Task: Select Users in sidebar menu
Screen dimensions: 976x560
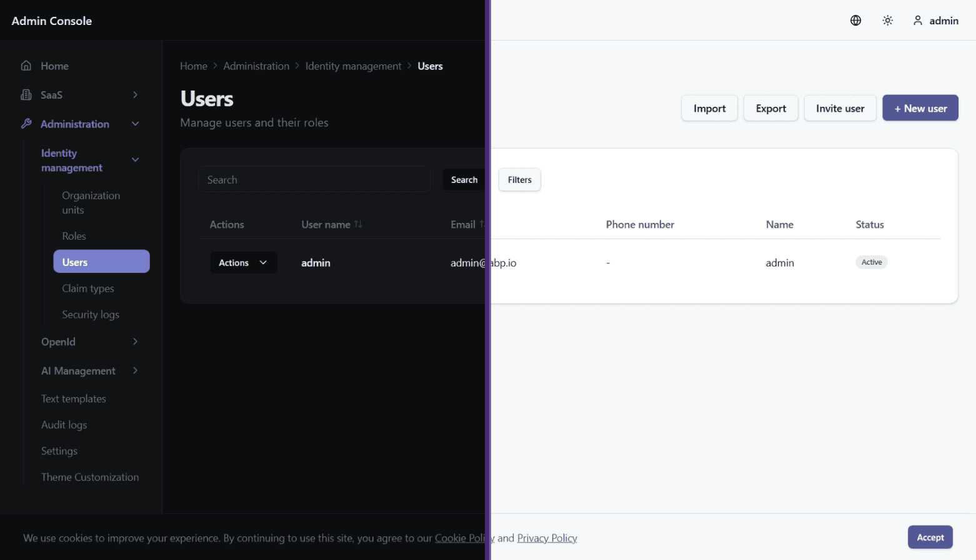Action: (x=102, y=262)
